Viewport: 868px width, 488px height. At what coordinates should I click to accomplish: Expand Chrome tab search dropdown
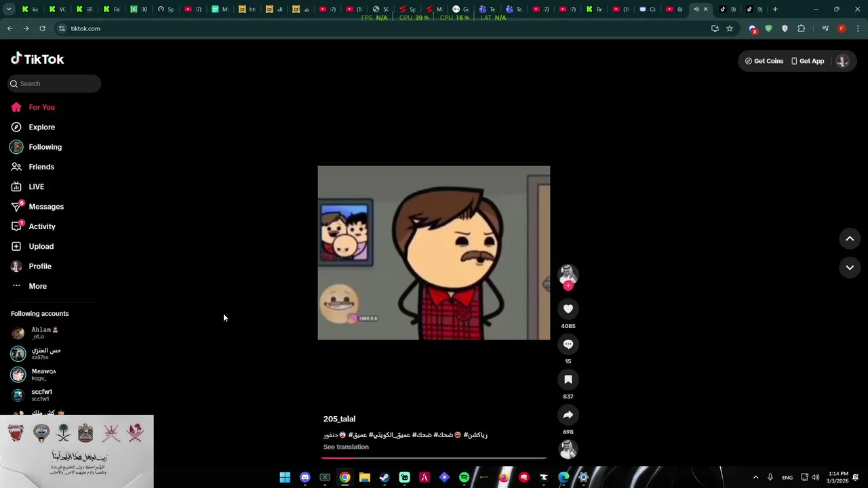pyautogui.click(x=9, y=9)
